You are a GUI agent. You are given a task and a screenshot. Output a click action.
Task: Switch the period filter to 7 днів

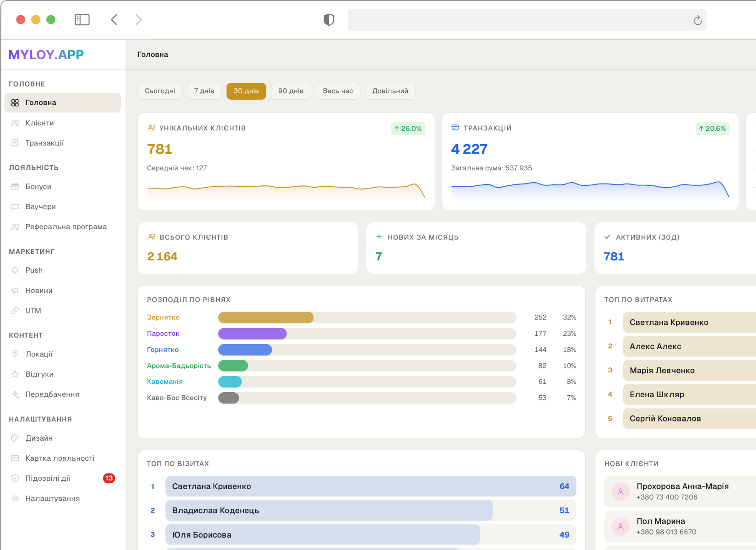point(204,91)
